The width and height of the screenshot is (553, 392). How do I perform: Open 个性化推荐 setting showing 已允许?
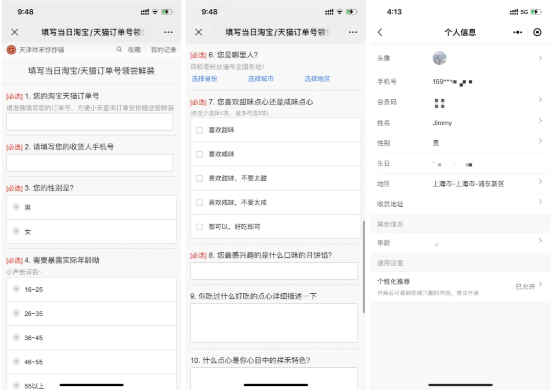pyautogui.click(x=527, y=286)
